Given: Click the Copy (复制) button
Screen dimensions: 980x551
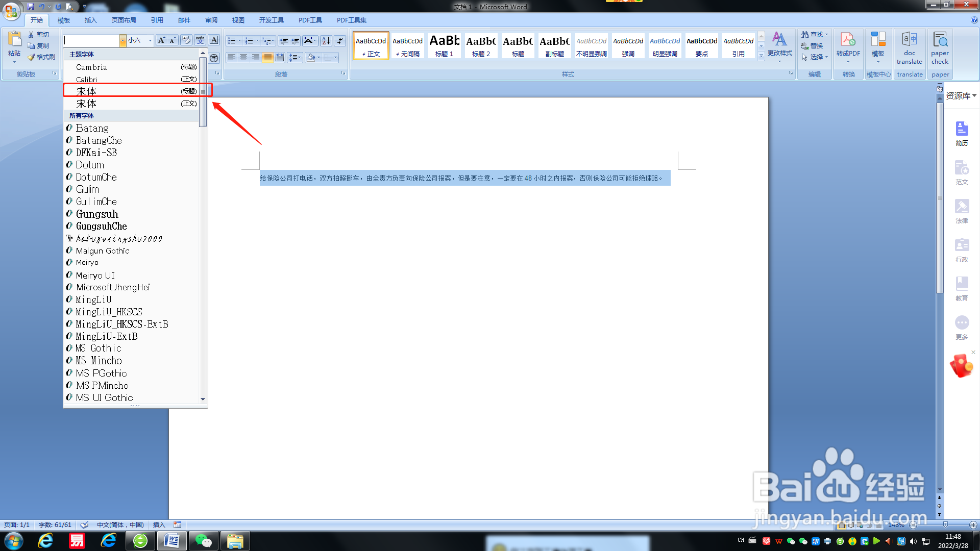Looking at the screenshot, I should [x=39, y=45].
